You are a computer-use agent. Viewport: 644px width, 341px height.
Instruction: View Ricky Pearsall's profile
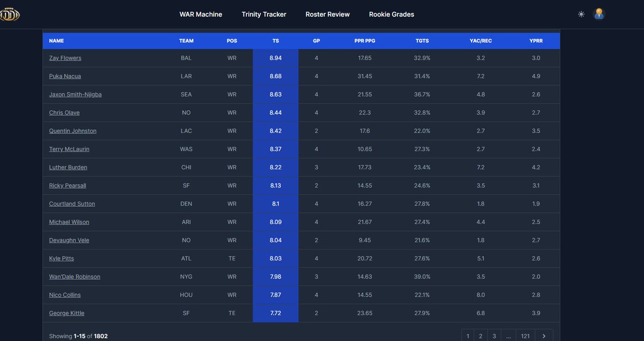(x=68, y=186)
